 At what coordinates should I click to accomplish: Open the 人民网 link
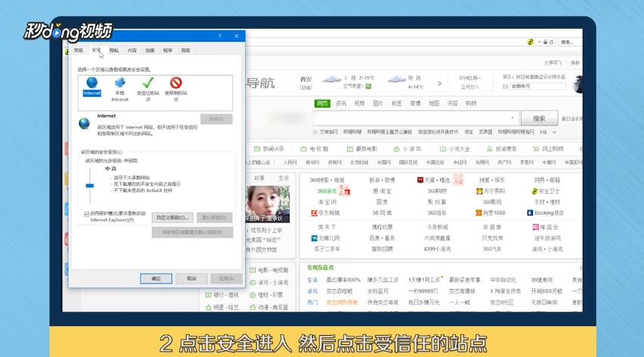(290, 163)
